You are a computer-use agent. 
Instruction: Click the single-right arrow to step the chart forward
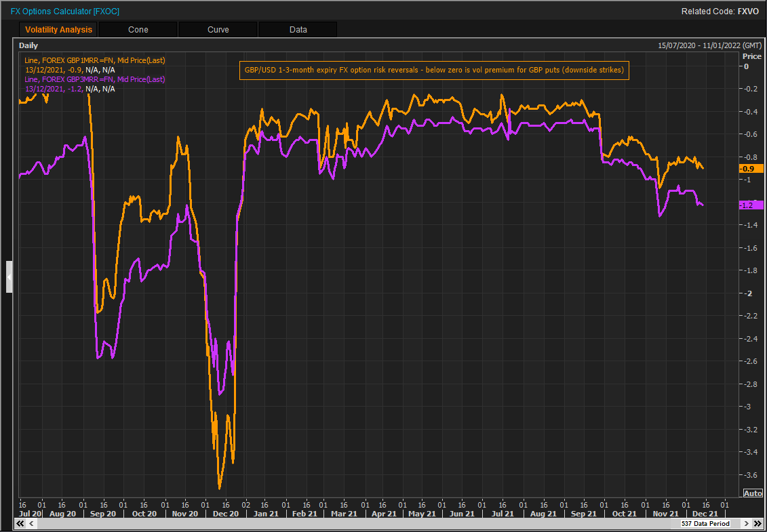click(746, 523)
